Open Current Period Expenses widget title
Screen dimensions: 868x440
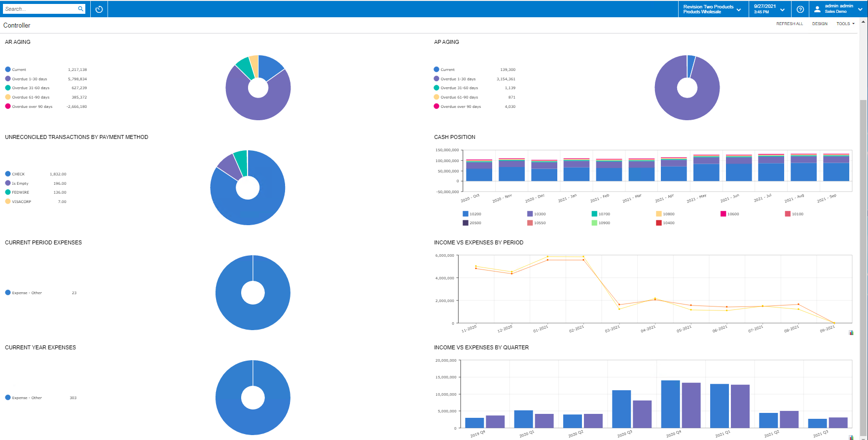43,242
